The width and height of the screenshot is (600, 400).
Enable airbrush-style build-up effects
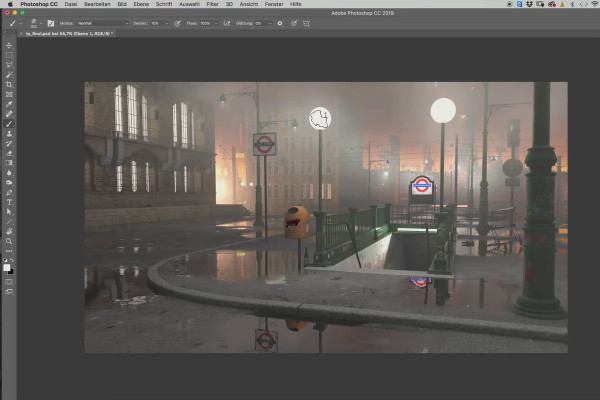pos(227,23)
